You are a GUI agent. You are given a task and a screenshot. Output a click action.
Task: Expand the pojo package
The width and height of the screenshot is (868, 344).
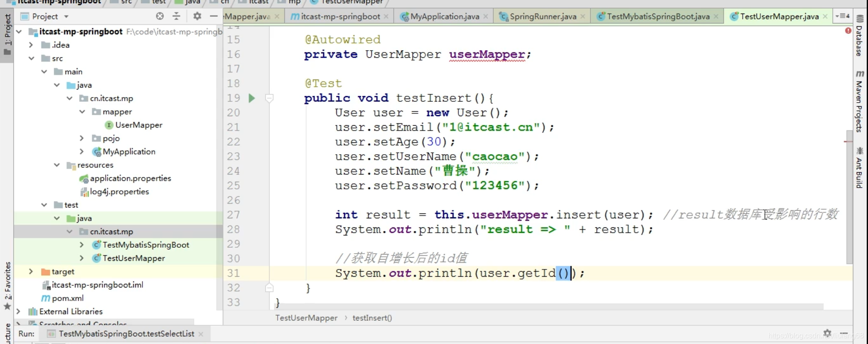(x=81, y=138)
